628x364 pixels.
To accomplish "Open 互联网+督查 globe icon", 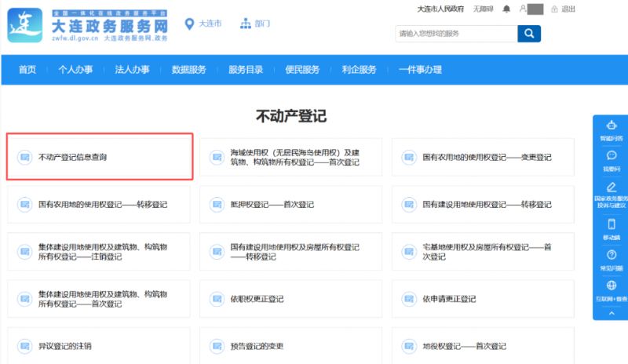I will pos(612,285).
